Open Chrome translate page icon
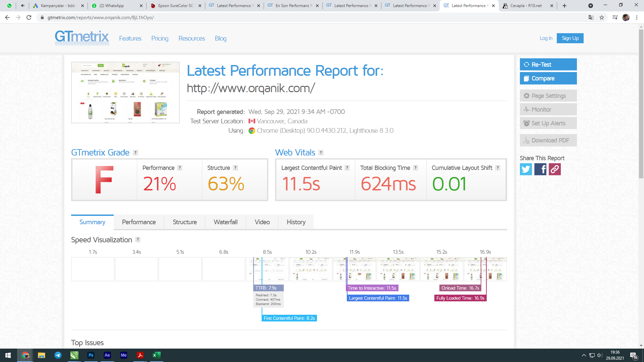The width and height of the screenshot is (644, 362). 591,17
